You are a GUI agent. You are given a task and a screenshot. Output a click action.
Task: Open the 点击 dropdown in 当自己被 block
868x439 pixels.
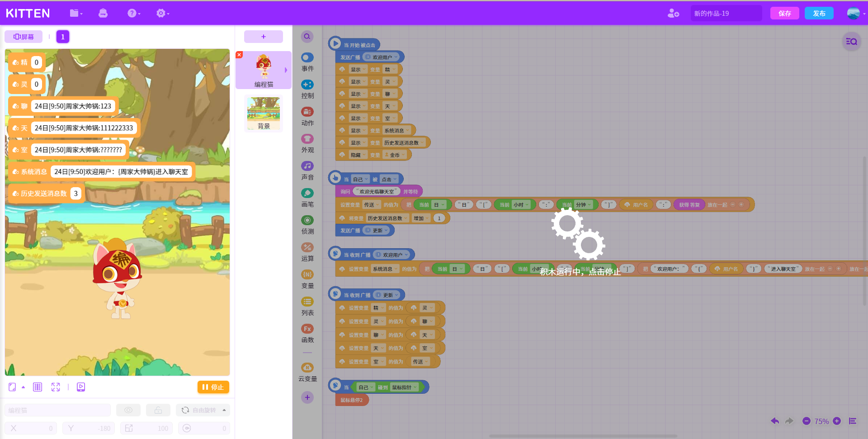click(x=389, y=179)
